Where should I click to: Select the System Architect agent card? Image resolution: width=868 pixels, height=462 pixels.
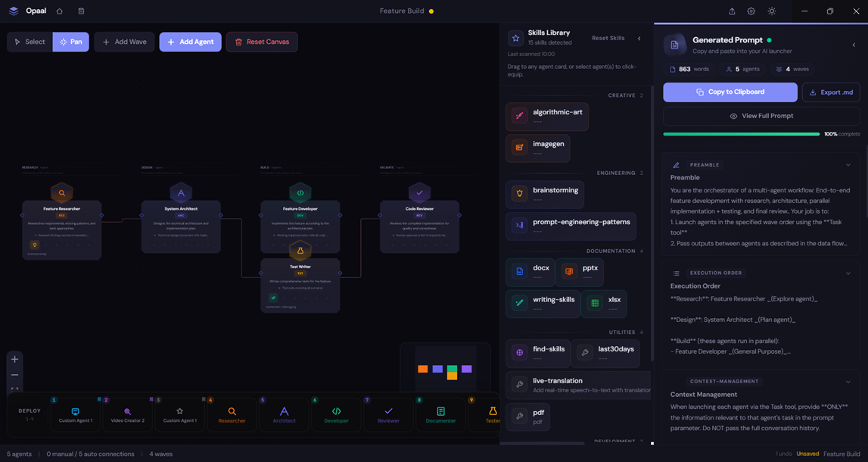tap(181, 226)
